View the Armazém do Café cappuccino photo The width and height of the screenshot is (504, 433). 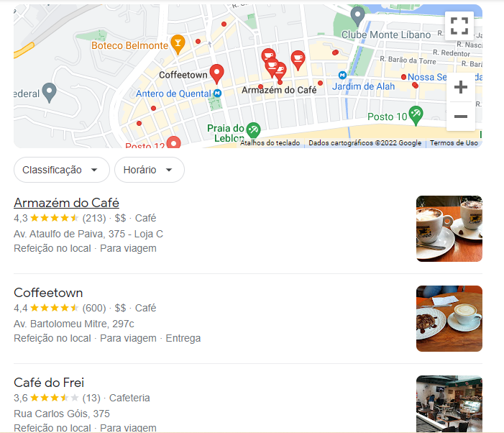click(x=449, y=229)
